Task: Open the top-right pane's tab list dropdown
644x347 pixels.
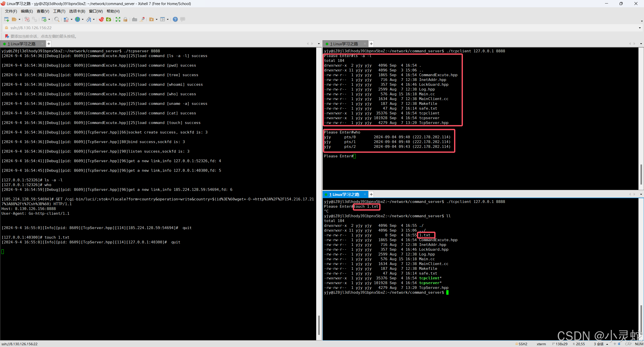Action: tap(641, 44)
